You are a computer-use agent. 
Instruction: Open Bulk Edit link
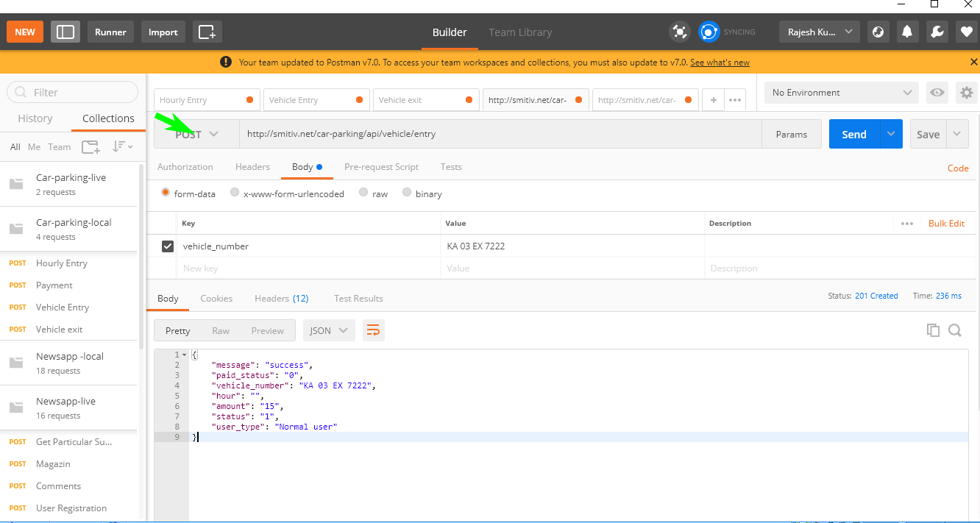946,224
